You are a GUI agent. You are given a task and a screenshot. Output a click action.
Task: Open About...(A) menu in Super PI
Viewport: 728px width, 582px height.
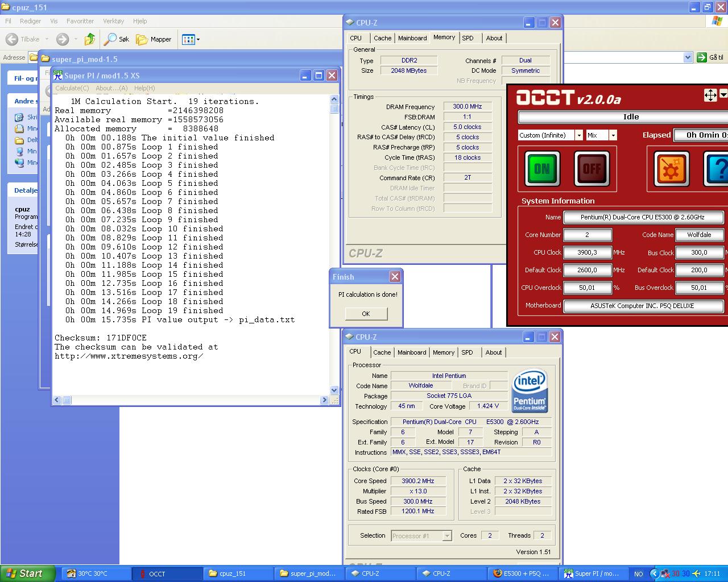111,88
